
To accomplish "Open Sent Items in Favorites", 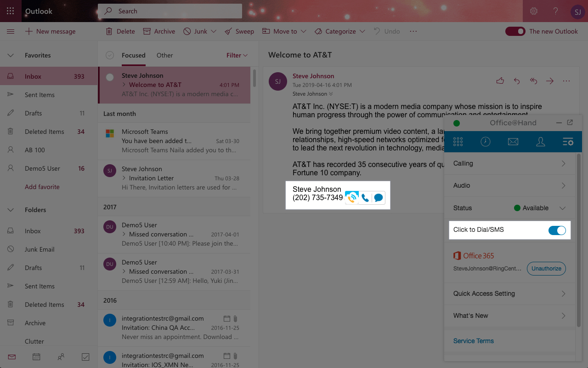I will (x=49, y=95).
